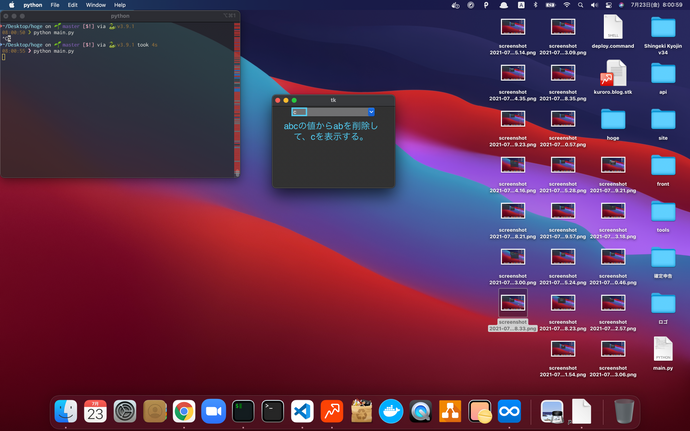Open the app with pill icon in dock
The image size is (690, 431).
point(480,411)
